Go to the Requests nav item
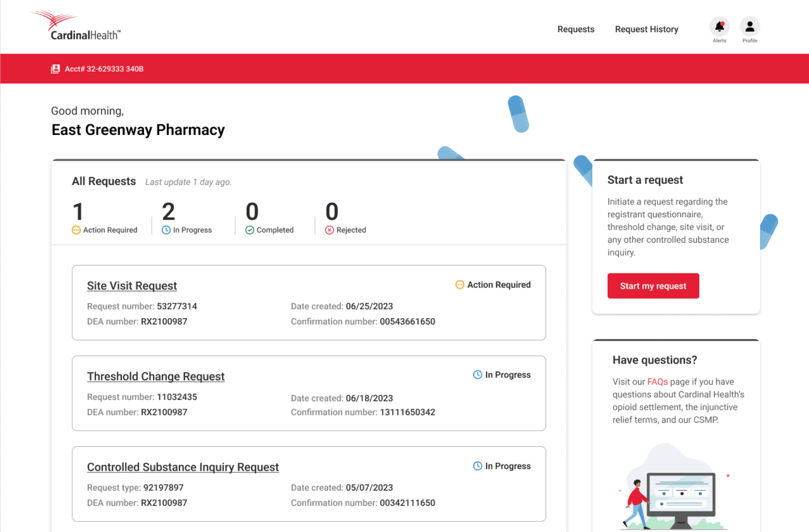809x532 pixels. (x=576, y=29)
